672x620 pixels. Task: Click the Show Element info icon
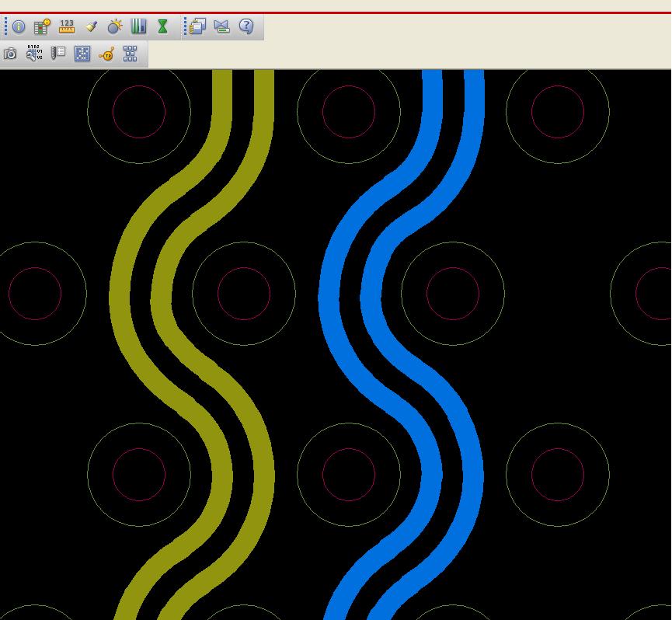click(x=19, y=27)
